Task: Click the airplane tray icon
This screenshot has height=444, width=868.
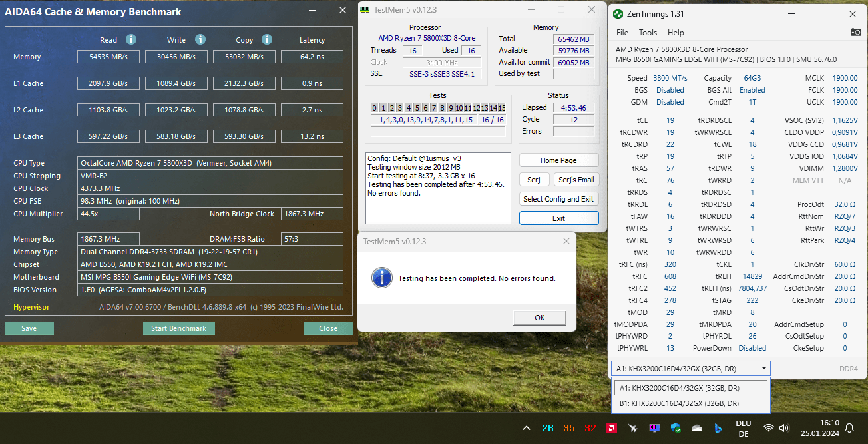Action: click(633, 428)
